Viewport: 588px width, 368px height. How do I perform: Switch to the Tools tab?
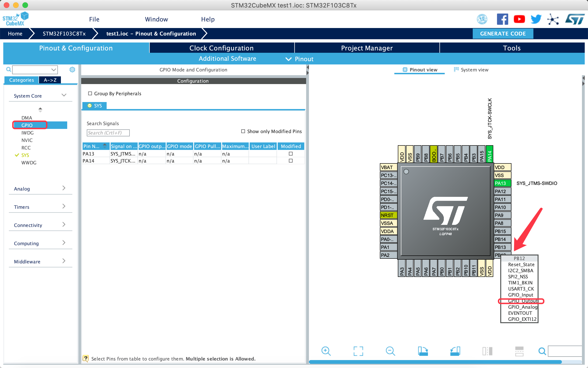(512, 48)
